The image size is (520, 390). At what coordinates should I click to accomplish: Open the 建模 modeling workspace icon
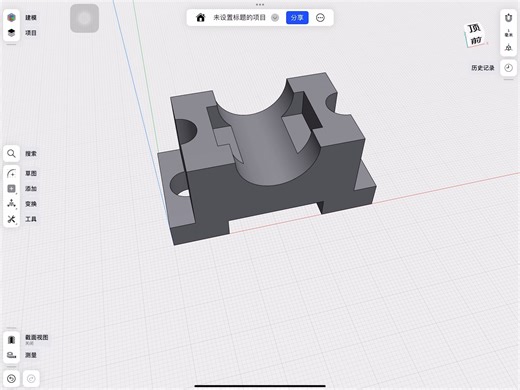click(11, 17)
